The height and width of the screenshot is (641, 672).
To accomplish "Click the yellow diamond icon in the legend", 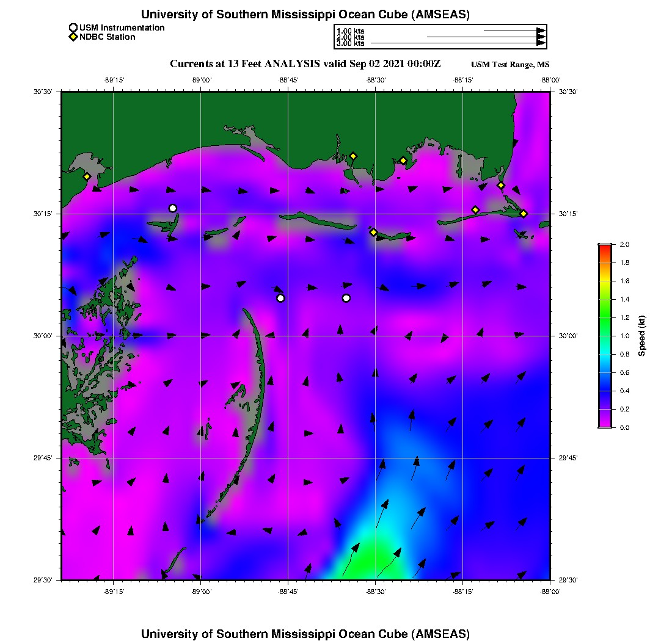I will coord(73,37).
